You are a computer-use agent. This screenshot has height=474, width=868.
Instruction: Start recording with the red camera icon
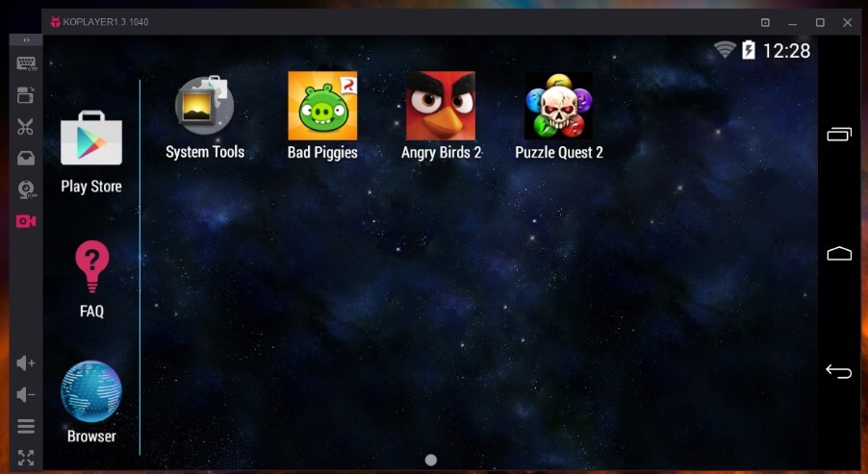[26, 221]
